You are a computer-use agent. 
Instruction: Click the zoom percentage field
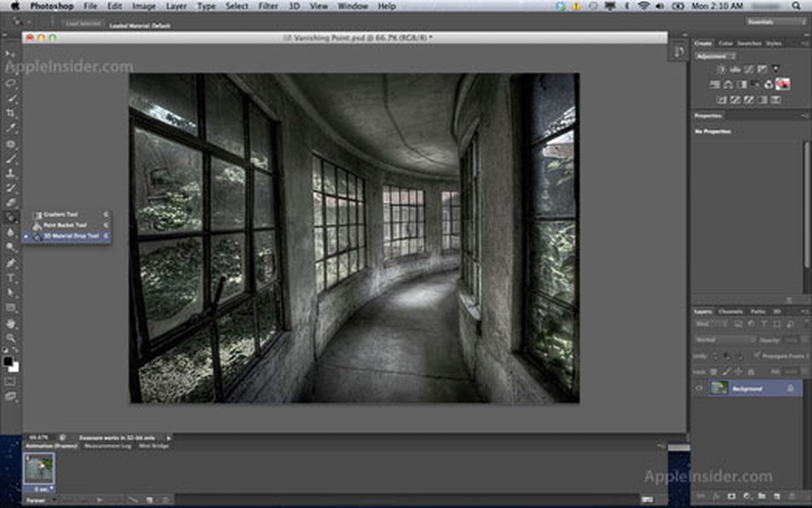point(38,438)
